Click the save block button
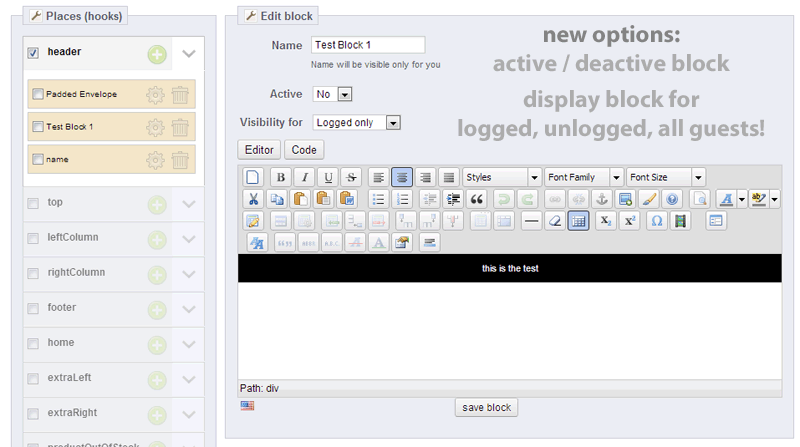The width and height of the screenshot is (800, 447). coord(486,408)
